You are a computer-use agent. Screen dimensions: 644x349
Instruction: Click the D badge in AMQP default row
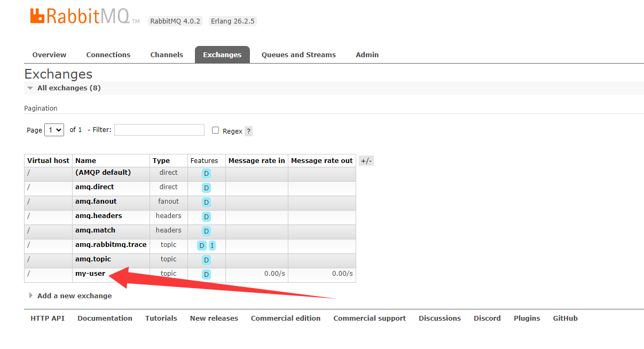pyautogui.click(x=206, y=173)
